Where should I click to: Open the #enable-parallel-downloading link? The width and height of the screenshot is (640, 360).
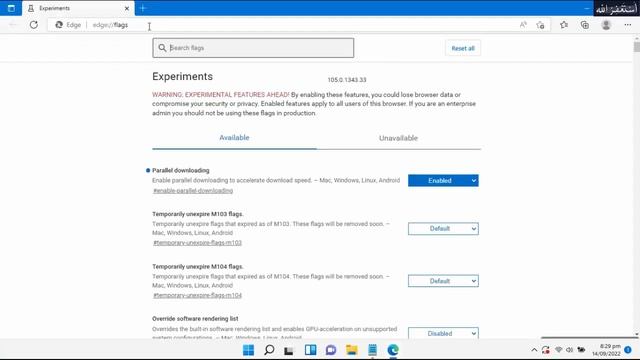pyautogui.click(x=193, y=191)
